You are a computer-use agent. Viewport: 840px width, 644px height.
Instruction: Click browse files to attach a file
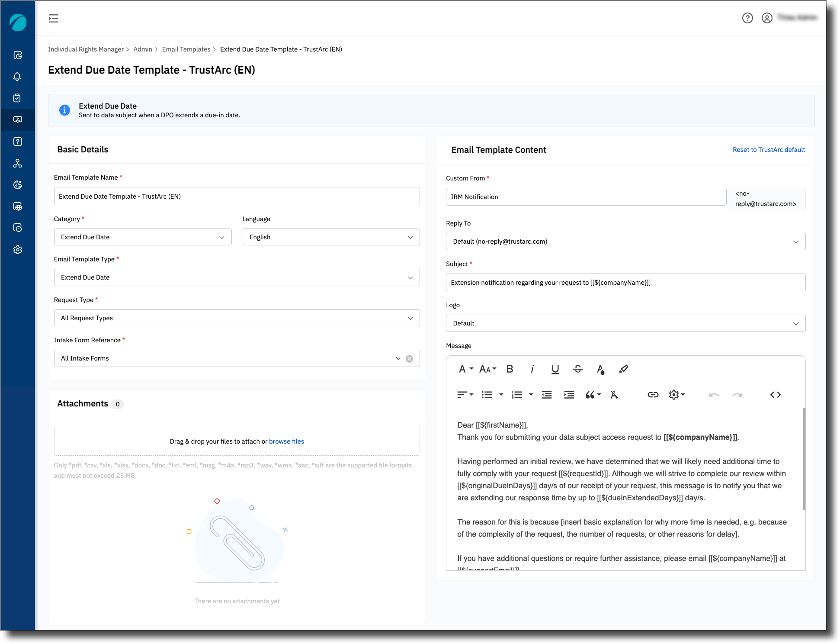click(286, 441)
